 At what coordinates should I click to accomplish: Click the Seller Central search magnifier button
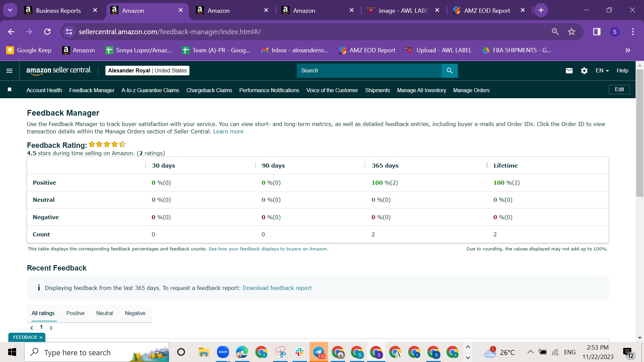click(x=450, y=71)
